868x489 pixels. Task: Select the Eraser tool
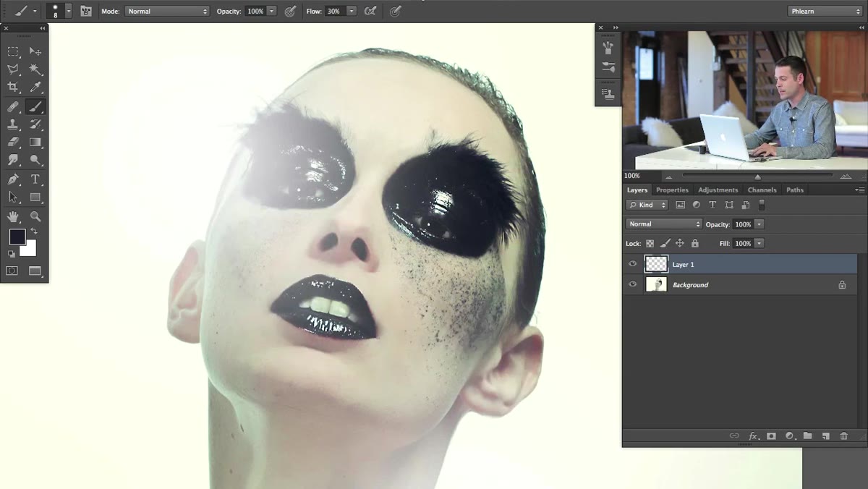(x=13, y=143)
